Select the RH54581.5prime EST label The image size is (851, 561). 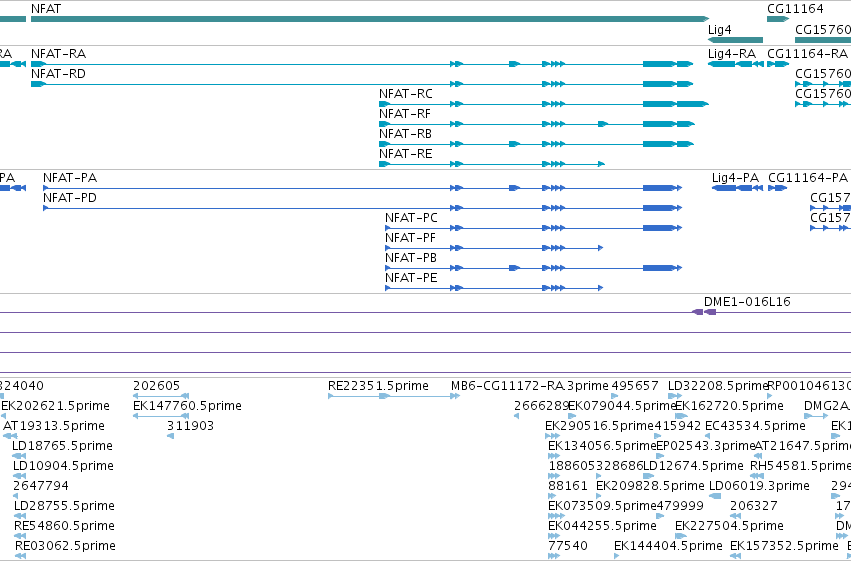[x=801, y=466]
